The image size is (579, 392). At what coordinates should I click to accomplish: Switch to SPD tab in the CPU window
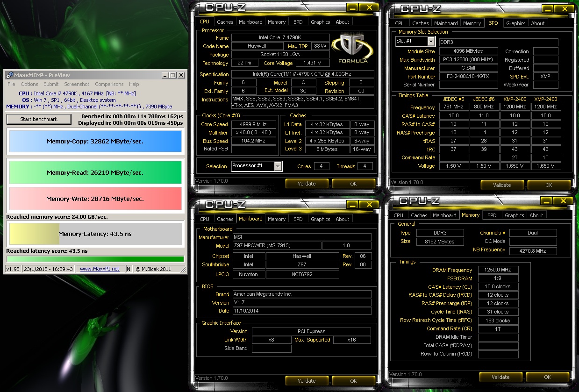point(298,22)
